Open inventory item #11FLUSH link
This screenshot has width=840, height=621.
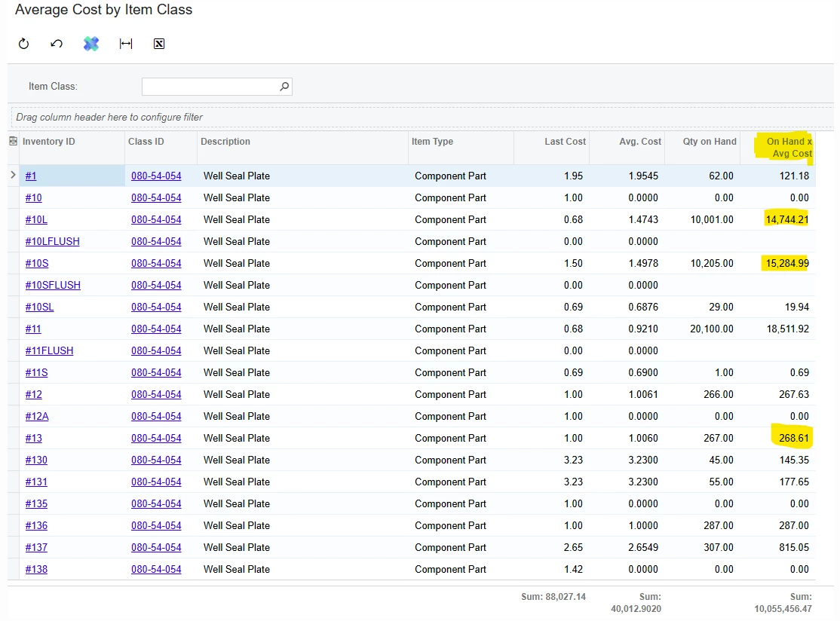point(49,350)
